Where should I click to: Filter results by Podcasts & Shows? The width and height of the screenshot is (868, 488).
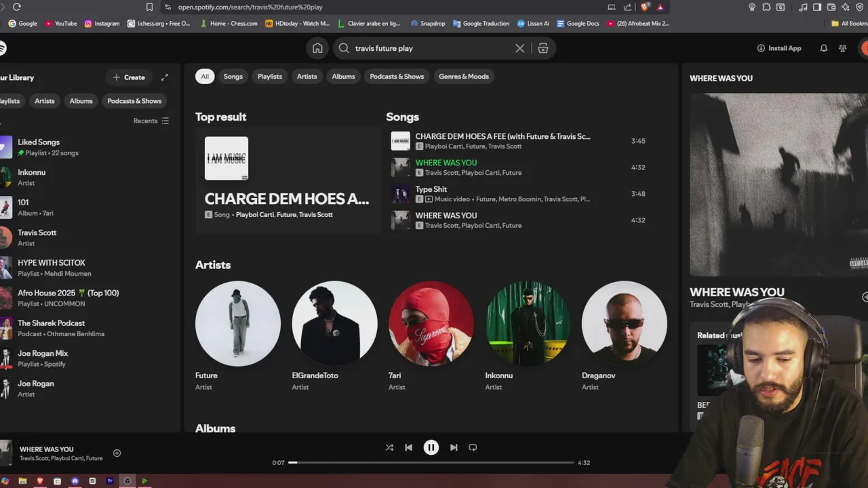tap(397, 77)
